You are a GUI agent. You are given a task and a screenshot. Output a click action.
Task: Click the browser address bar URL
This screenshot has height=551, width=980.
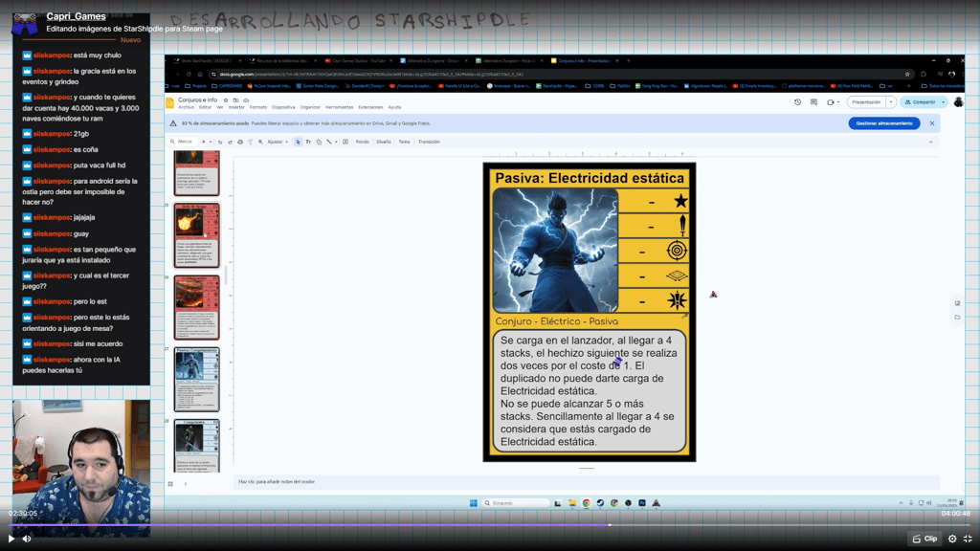[371, 74]
